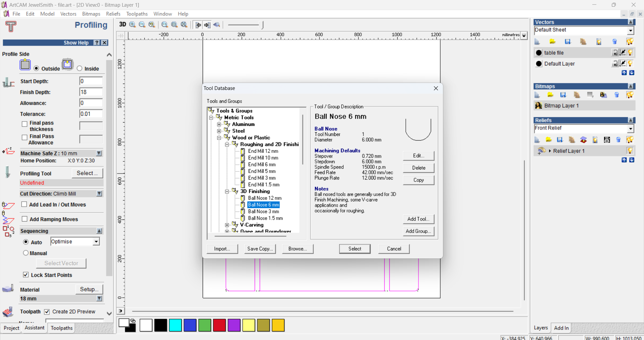Delete bitmap layer with the bin icon
Screen dimensions: 644x340
pyautogui.click(x=616, y=95)
